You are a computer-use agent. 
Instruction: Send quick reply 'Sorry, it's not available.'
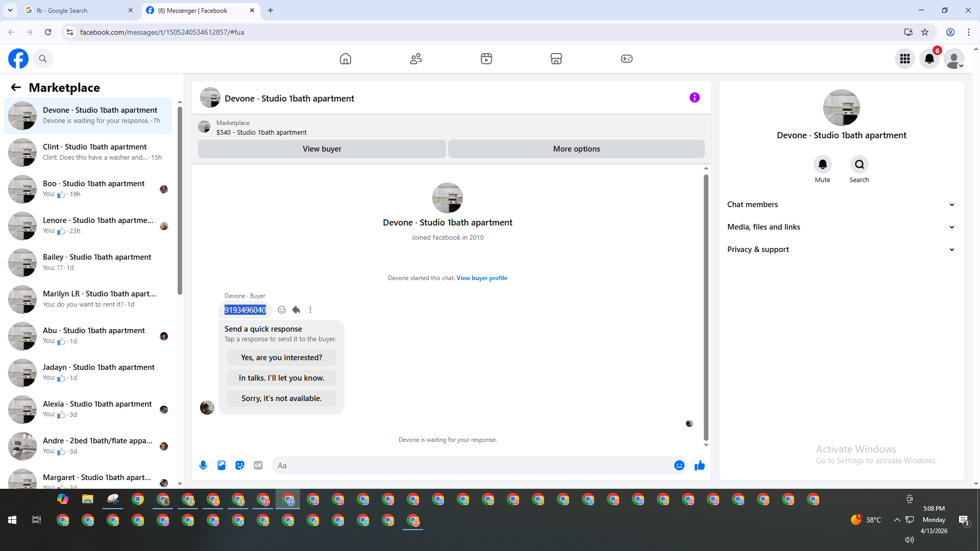point(282,398)
